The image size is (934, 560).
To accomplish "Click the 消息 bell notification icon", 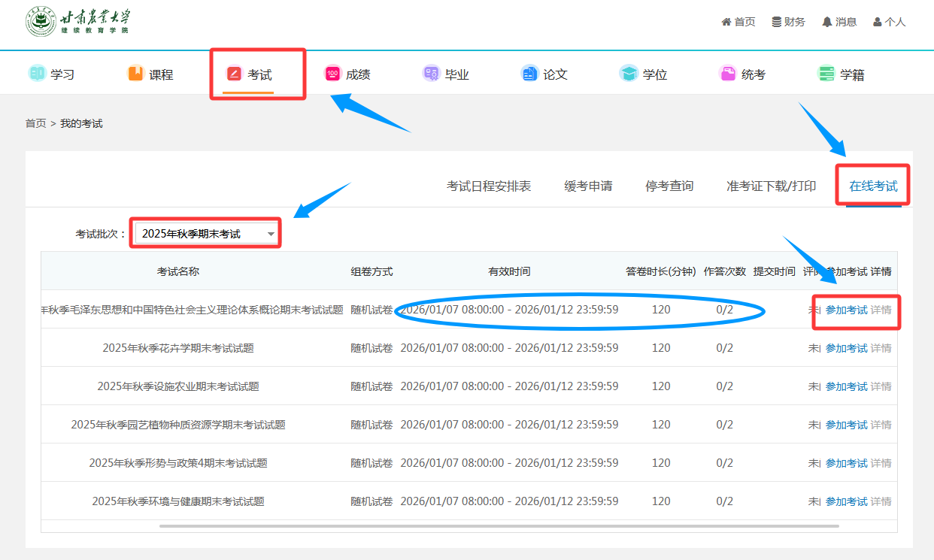I will 827,22.
